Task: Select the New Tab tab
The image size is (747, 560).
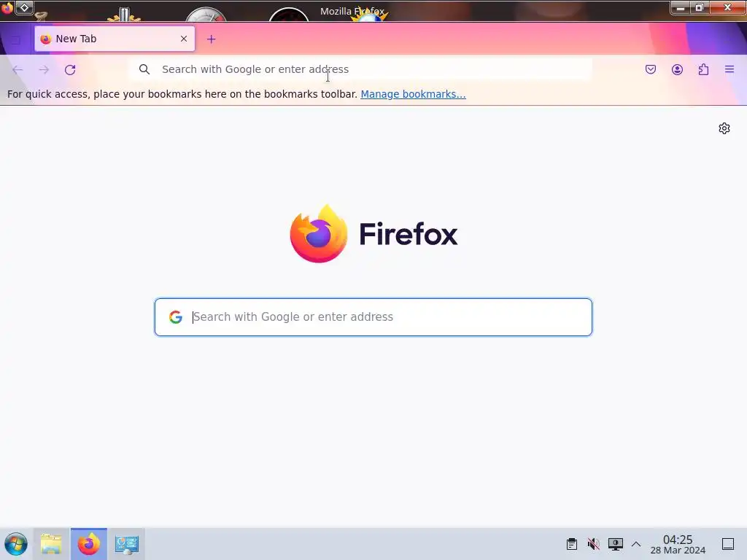Action: pyautogui.click(x=115, y=39)
